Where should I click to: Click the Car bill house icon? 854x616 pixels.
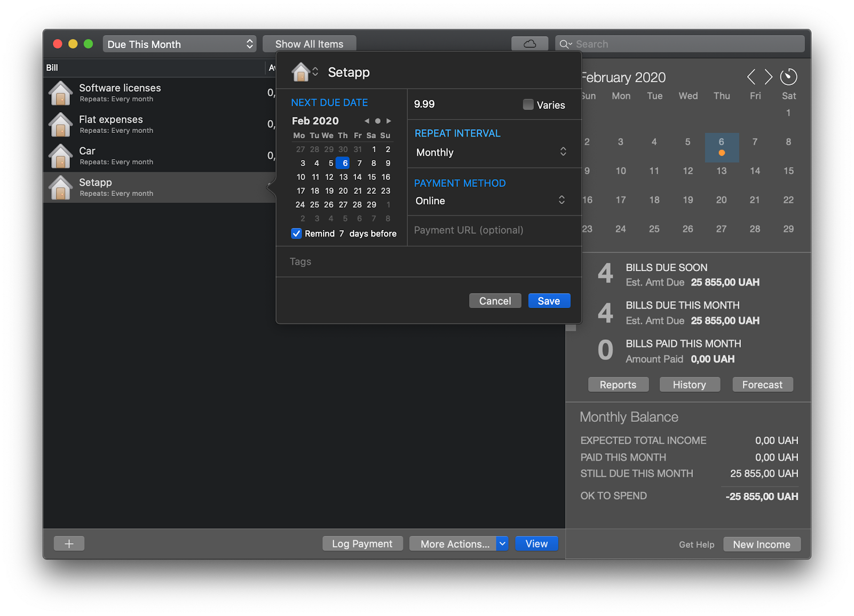point(61,156)
